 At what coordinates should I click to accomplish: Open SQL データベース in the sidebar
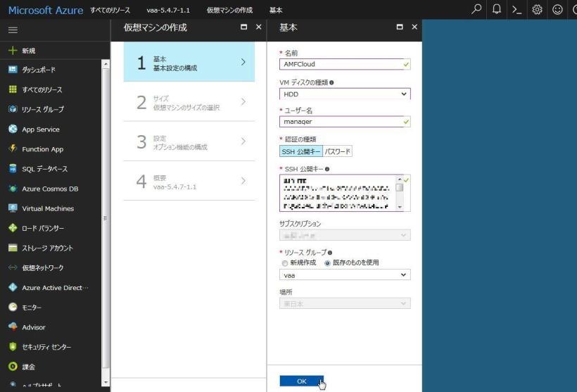pyautogui.click(x=46, y=169)
